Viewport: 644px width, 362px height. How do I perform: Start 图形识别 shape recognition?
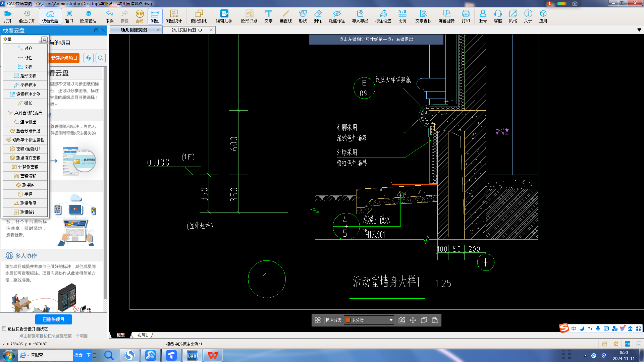point(249,16)
